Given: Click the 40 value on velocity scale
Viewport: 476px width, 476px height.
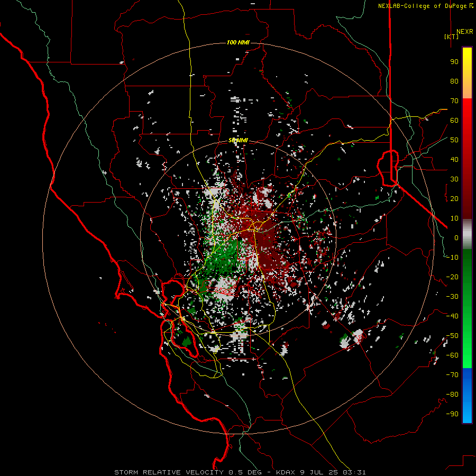Looking at the screenshot, I should tap(454, 160).
